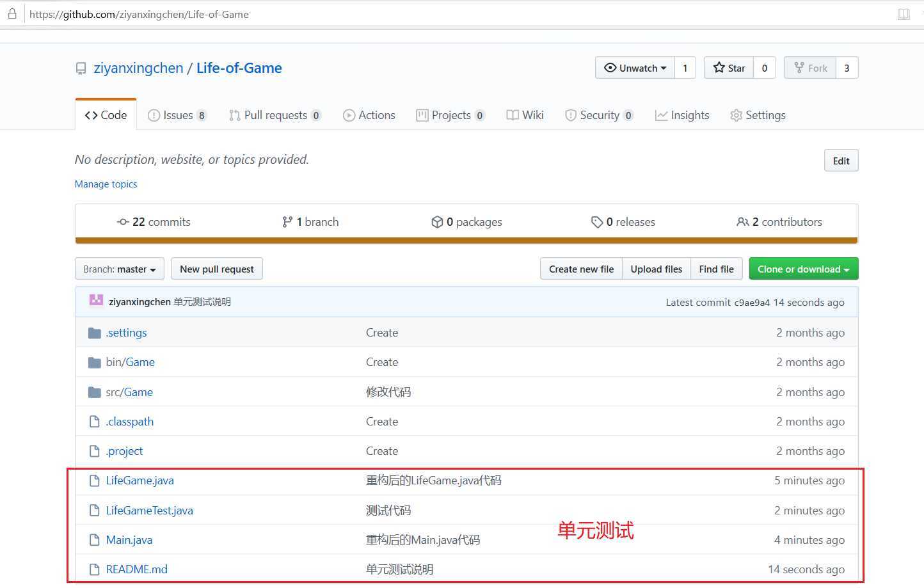Viewport: 924px width, 588px height.
Task: Open the LifeGameTest.java file link
Action: [149, 511]
